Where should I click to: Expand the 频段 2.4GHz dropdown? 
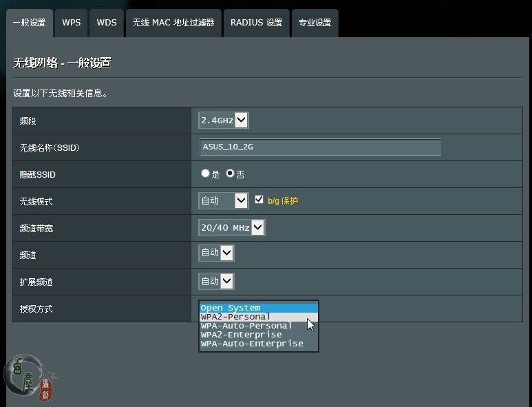click(223, 121)
